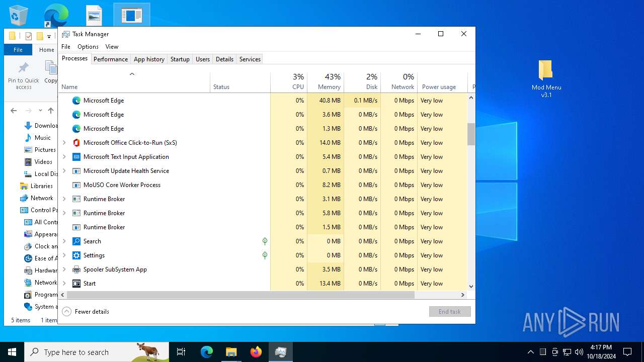Open the View menu in Task Manager
This screenshot has height=362, width=644.
(x=112, y=47)
